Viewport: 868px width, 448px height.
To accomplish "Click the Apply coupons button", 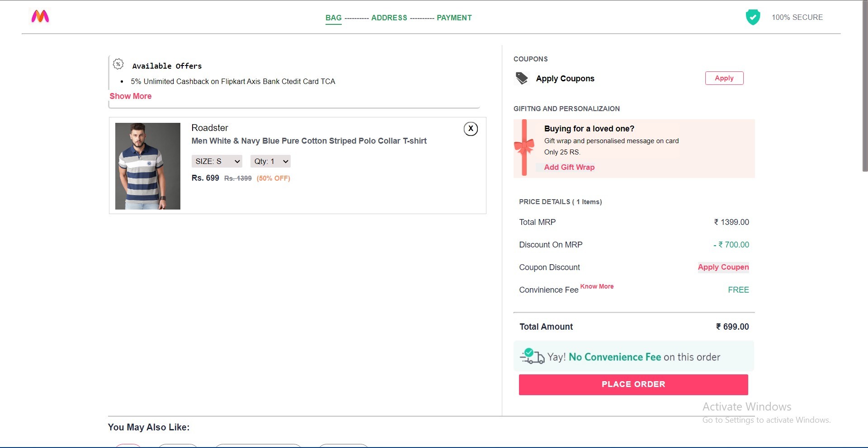I will [x=724, y=78].
